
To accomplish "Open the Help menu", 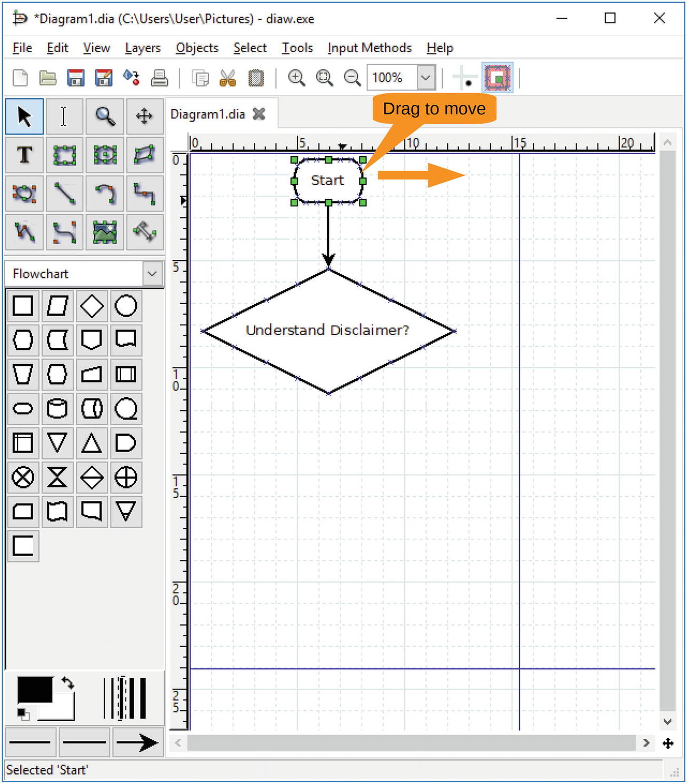I will (x=440, y=48).
